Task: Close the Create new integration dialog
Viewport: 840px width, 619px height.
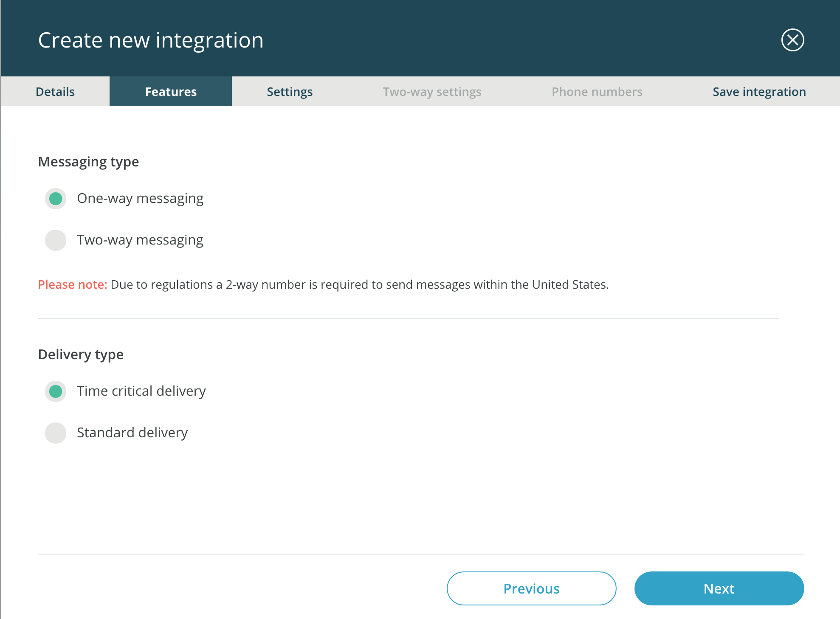Action: pos(792,40)
